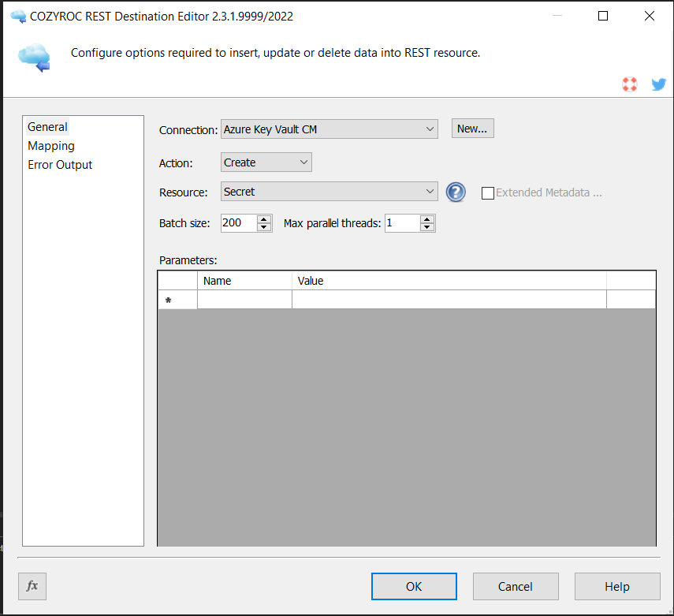Open the lifebuoy support icon

tap(629, 84)
